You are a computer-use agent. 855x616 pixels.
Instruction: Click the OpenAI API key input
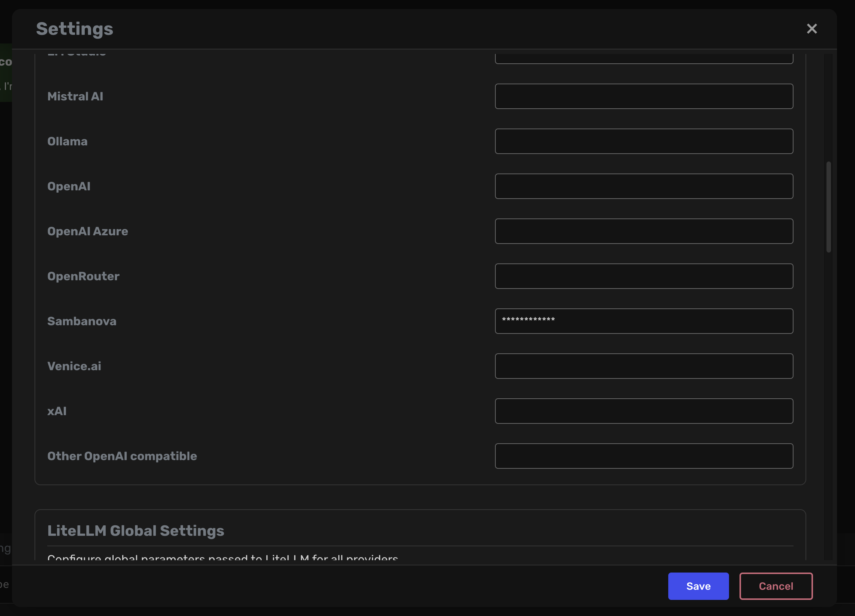click(644, 186)
